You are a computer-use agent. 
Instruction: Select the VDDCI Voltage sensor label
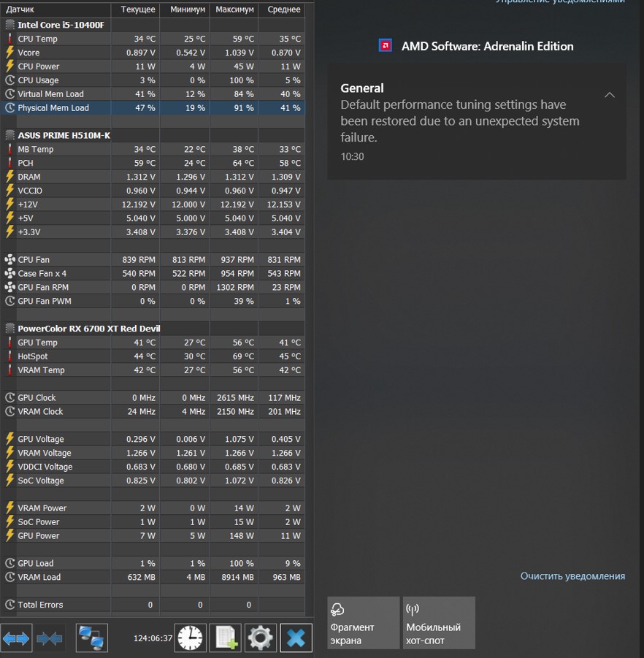(45, 467)
